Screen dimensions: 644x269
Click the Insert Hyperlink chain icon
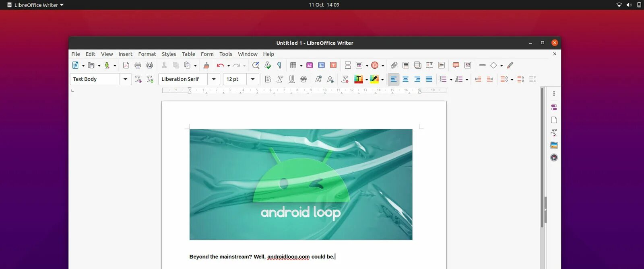[x=394, y=65]
